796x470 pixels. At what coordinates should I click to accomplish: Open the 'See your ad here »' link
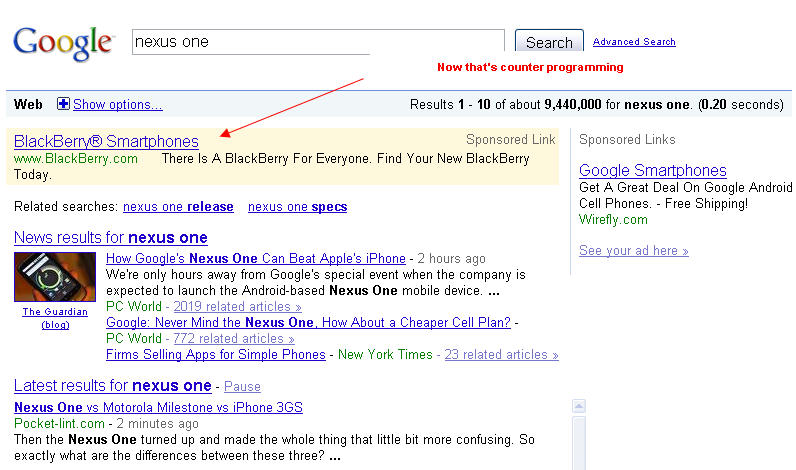pos(634,251)
